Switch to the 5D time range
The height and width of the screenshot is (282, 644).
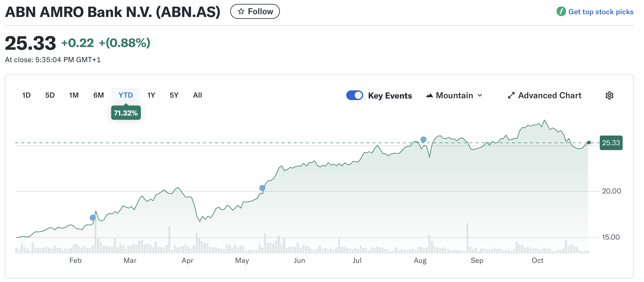click(50, 95)
